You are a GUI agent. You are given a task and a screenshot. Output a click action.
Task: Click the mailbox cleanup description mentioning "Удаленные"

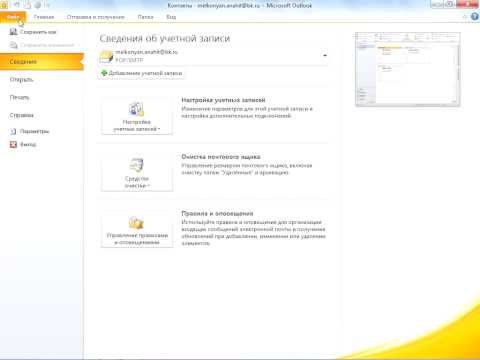click(247, 169)
